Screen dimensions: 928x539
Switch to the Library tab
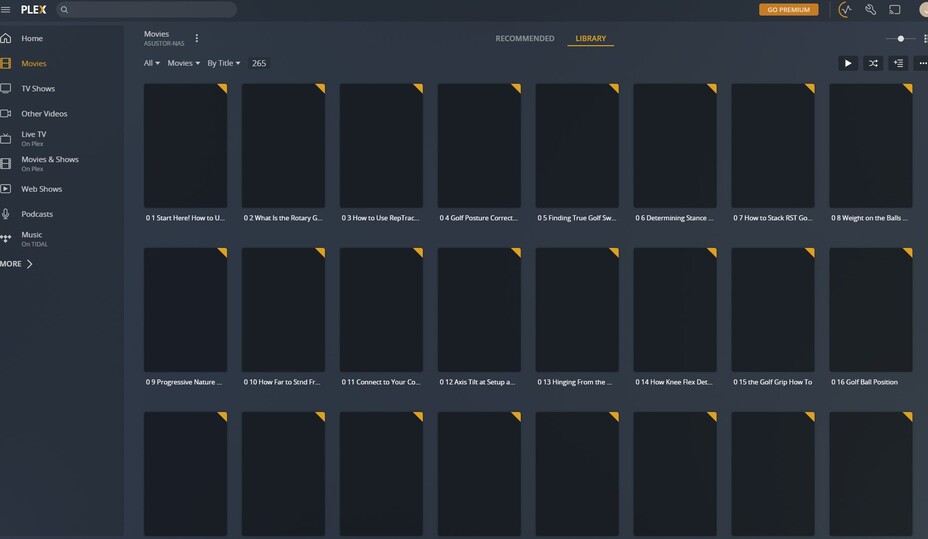591,38
